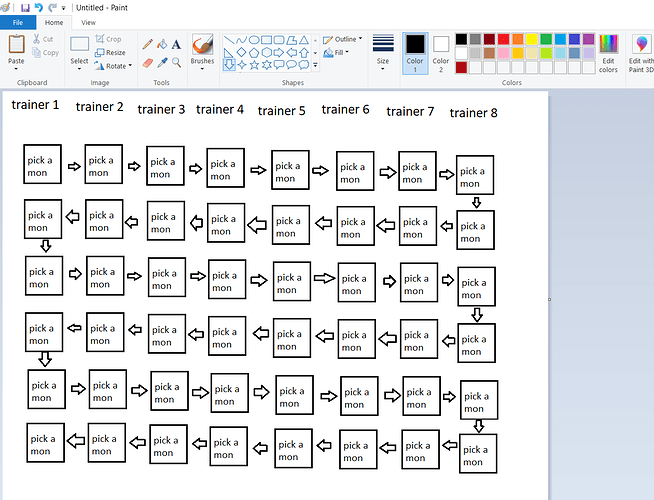Choose the Line shape

coord(229,40)
